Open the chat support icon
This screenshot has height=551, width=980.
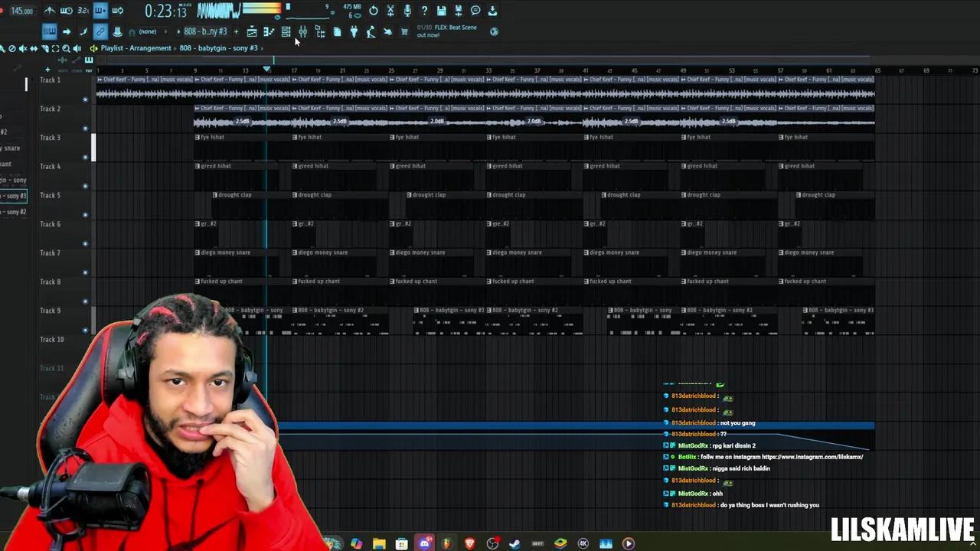(x=475, y=11)
